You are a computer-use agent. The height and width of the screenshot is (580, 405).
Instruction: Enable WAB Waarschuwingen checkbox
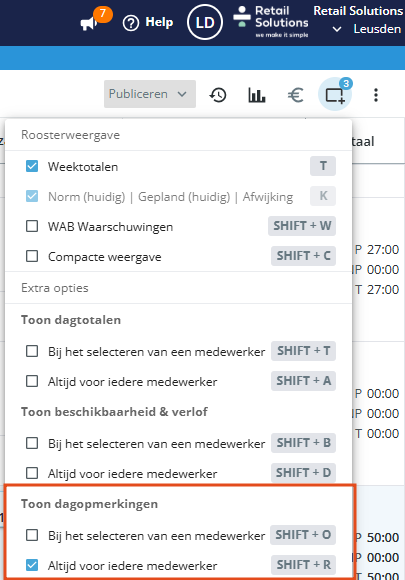32,226
